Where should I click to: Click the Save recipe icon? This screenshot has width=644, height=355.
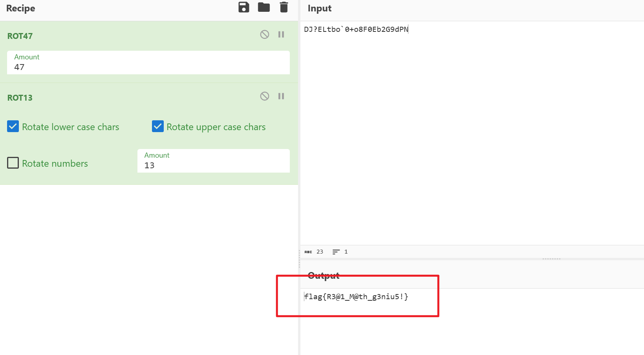pos(244,7)
